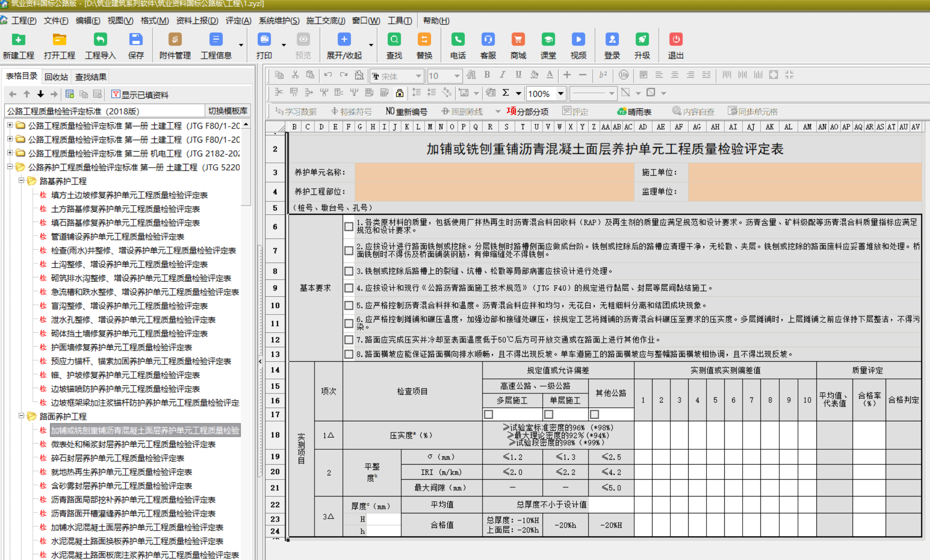
Task: Check the 多层施工 (multi-layer construction) column checkbox
Action: (489, 414)
